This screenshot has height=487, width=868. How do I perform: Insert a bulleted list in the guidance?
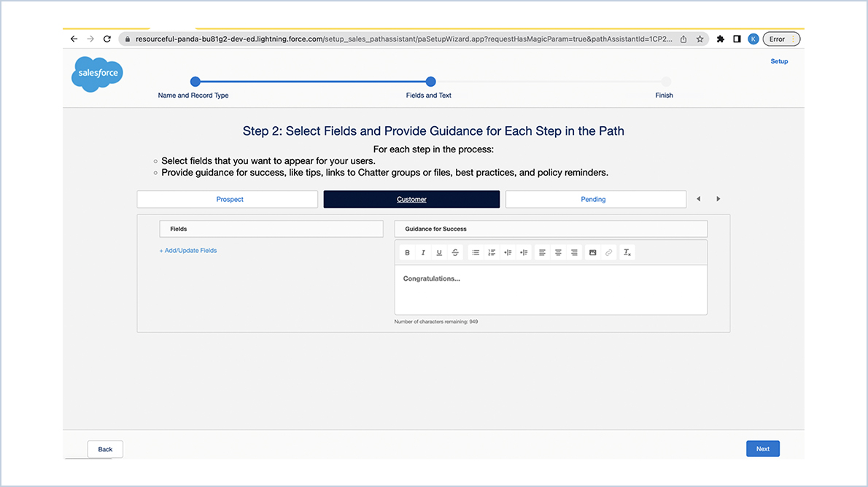(476, 252)
